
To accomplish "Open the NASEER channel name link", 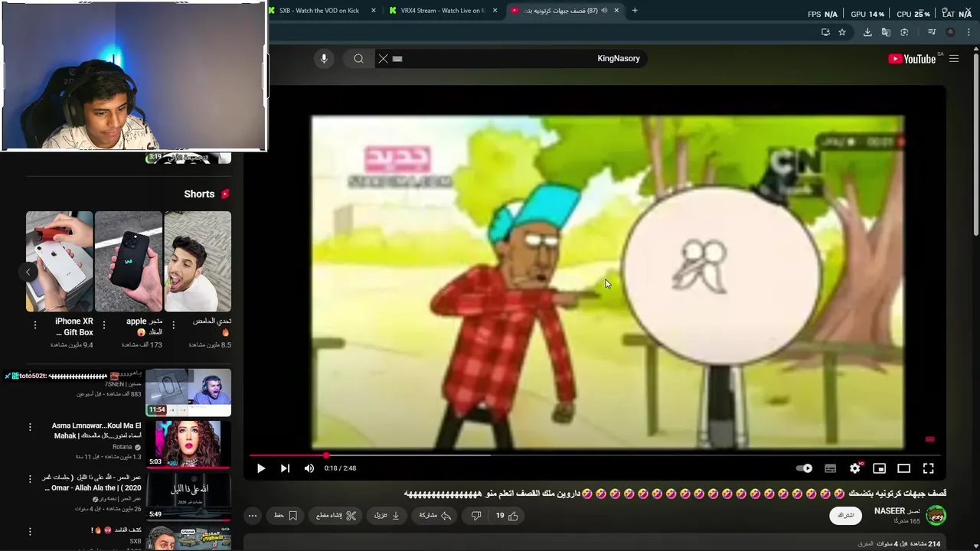I will (897, 510).
